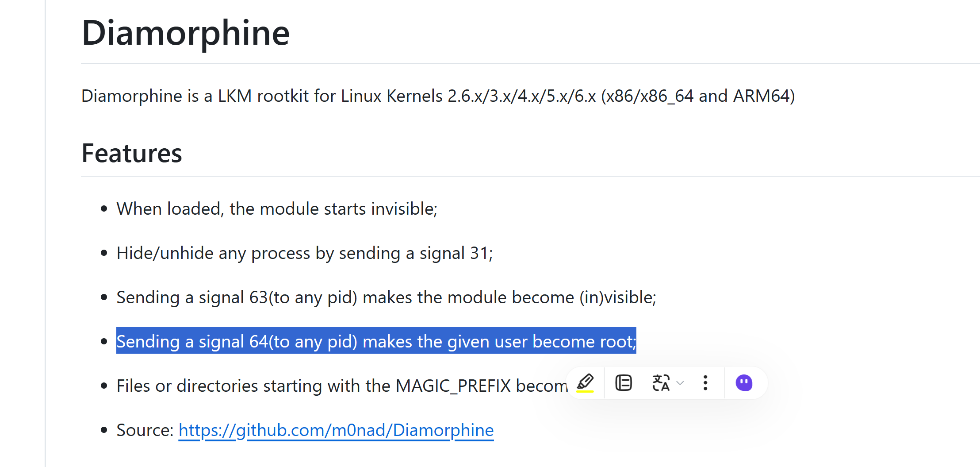Image resolution: width=980 pixels, height=467 pixels.
Task: Click the word LKM in the intro sentence
Action: 235,96
